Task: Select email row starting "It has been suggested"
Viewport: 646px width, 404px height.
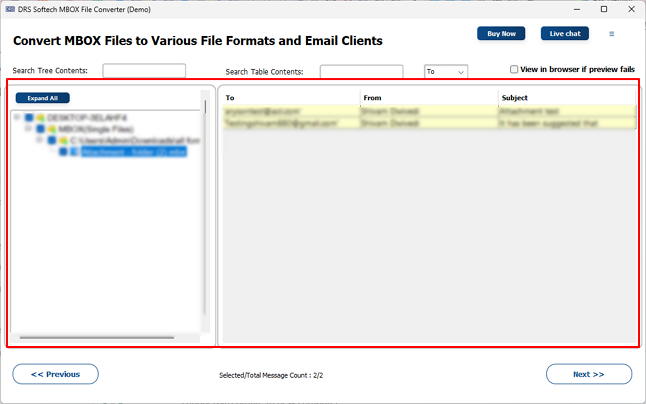Action: 429,123
